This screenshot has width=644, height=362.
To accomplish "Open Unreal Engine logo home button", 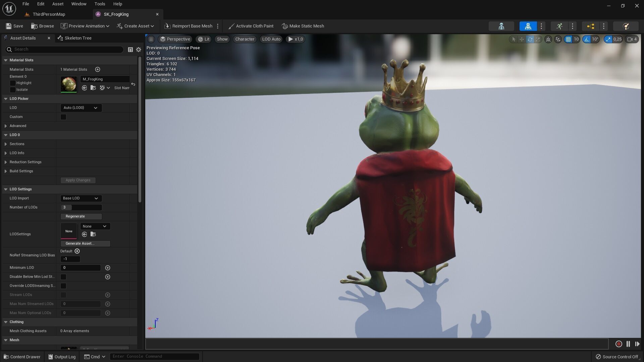I will [9, 9].
